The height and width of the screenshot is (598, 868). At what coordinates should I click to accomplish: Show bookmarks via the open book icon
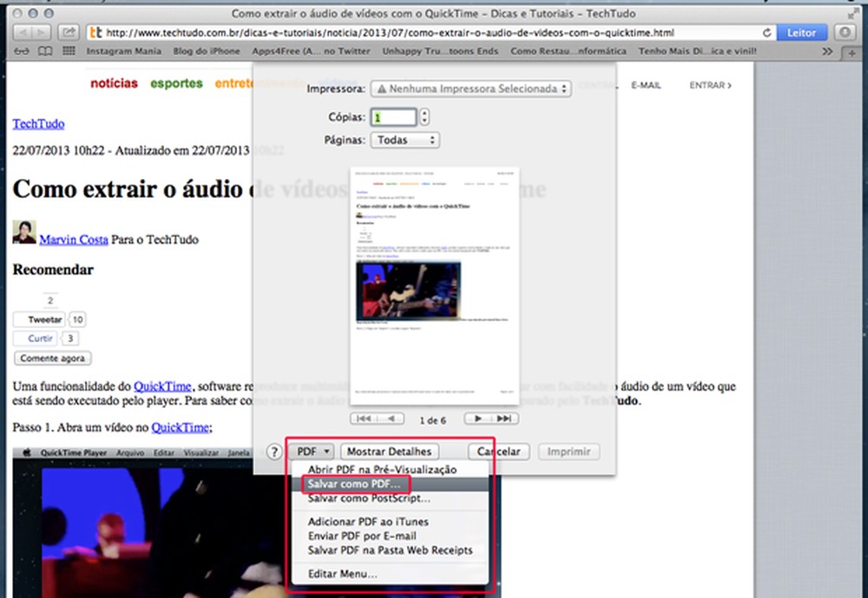pyautogui.click(x=45, y=51)
